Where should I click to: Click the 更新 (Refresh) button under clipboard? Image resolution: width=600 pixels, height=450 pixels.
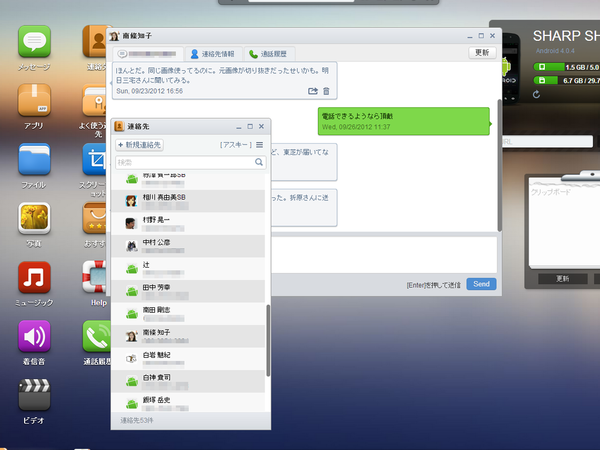coord(562,279)
